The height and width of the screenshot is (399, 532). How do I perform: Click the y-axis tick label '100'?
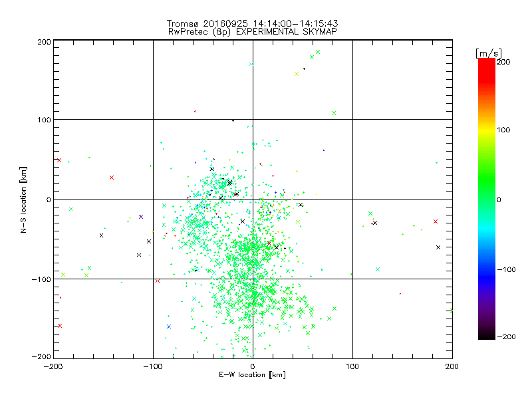pyautogui.click(x=44, y=120)
